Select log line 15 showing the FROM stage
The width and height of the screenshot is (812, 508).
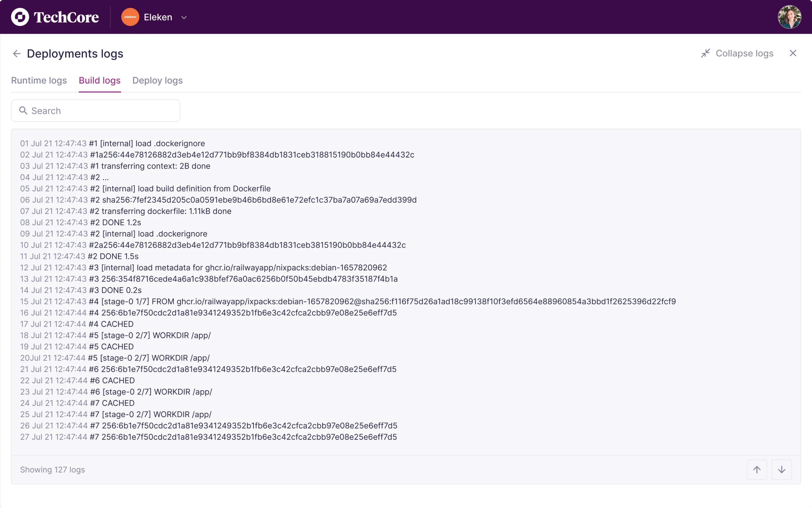tap(336, 301)
